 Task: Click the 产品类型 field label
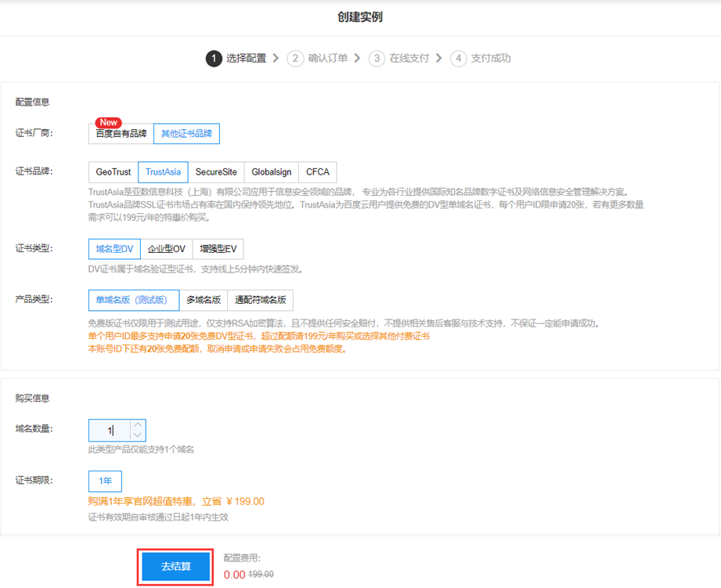34,300
